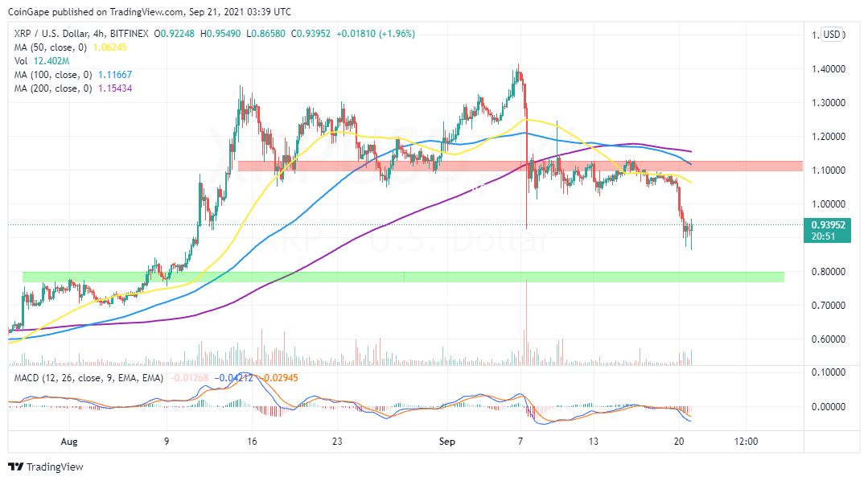
Task: Click the TradingView text link at bottom
Action: pos(55,467)
